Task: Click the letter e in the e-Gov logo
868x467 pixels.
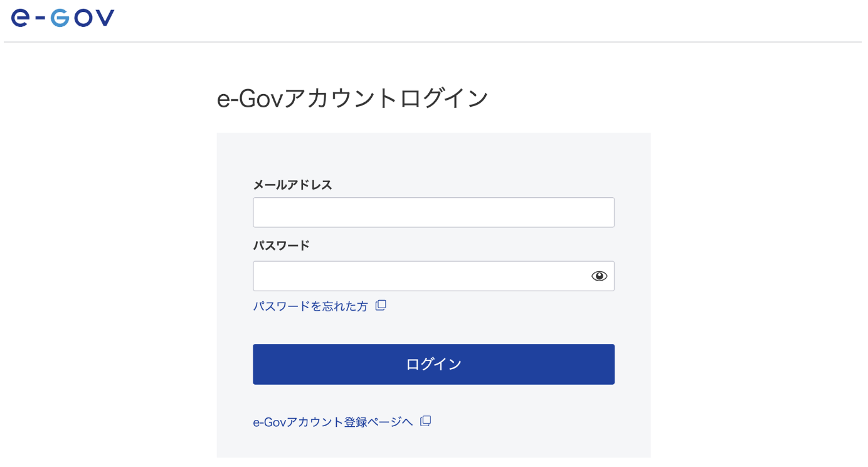Action: coord(20,18)
